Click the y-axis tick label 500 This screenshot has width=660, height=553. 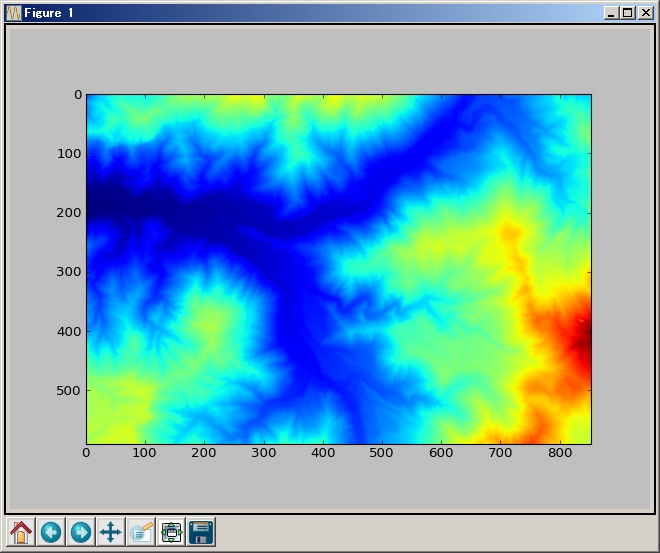(69, 390)
